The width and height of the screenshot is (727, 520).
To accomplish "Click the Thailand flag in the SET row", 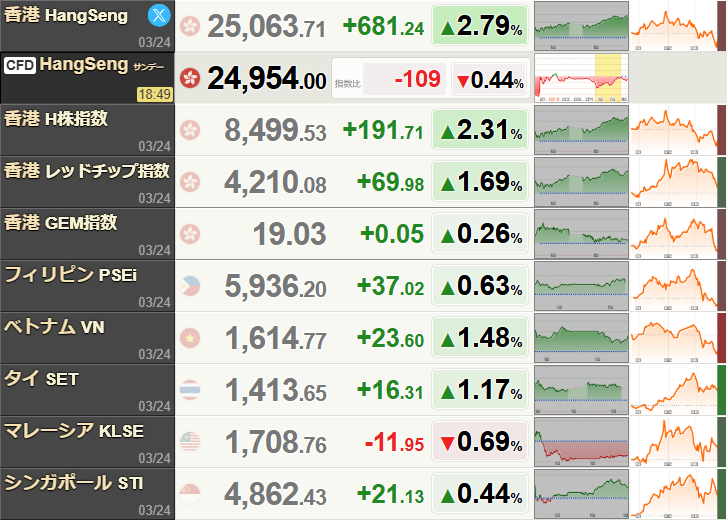I will [190, 390].
